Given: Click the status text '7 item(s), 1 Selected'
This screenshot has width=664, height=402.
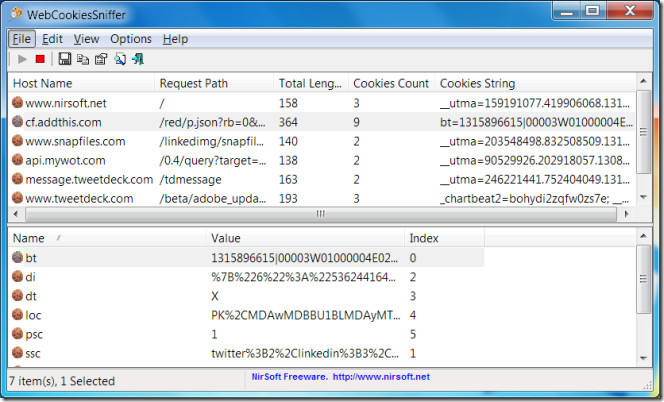Looking at the screenshot, I should [x=62, y=381].
